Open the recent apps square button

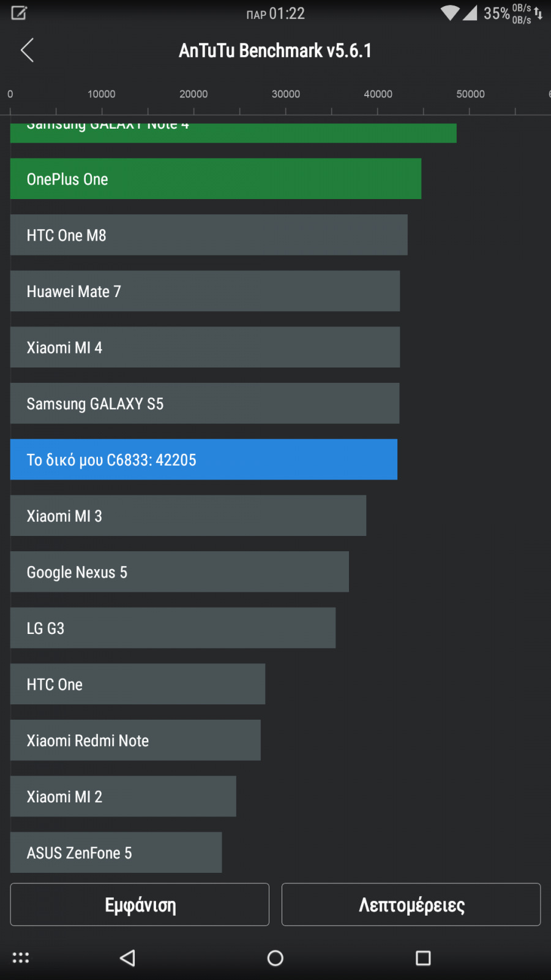click(x=423, y=958)
